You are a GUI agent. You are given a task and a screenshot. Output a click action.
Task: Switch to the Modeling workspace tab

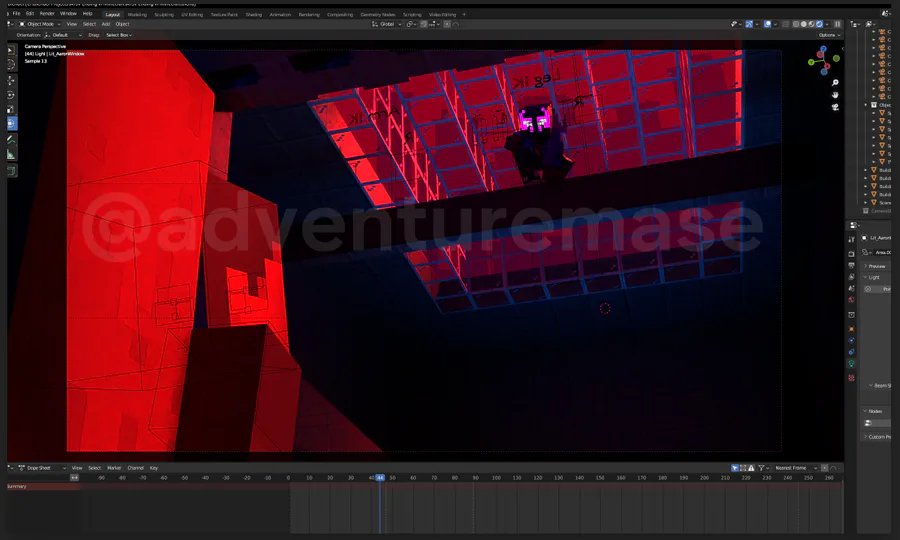click(x=137, y=14)
